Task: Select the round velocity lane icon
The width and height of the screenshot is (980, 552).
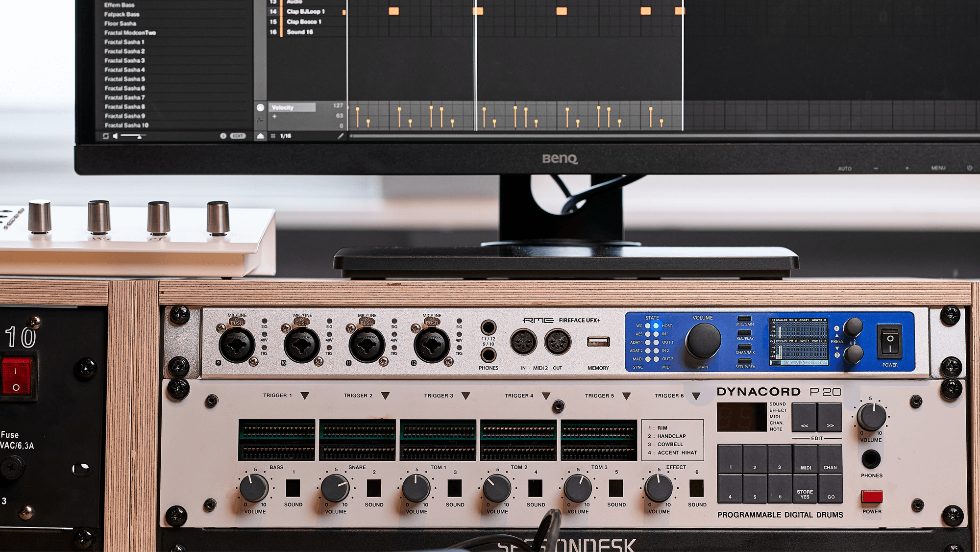Action: click(260, 107)
